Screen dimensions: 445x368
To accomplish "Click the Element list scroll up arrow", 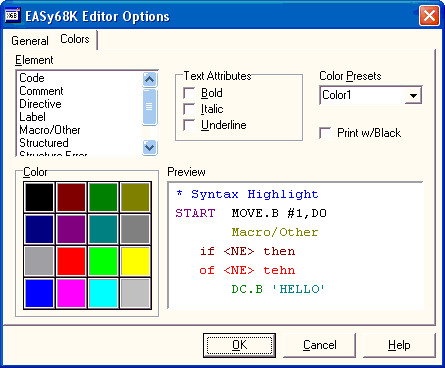I will coord(150,79).
